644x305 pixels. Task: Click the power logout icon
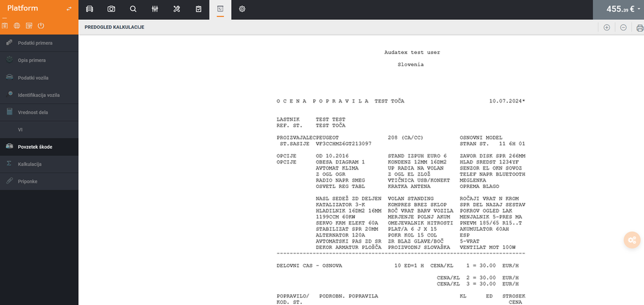(41, 26)
